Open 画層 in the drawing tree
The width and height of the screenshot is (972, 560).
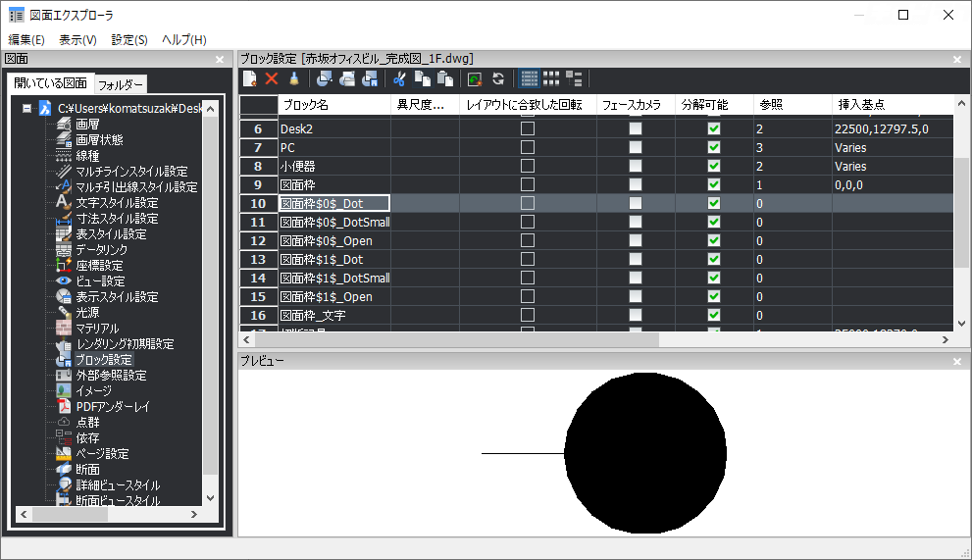(87, 124)
